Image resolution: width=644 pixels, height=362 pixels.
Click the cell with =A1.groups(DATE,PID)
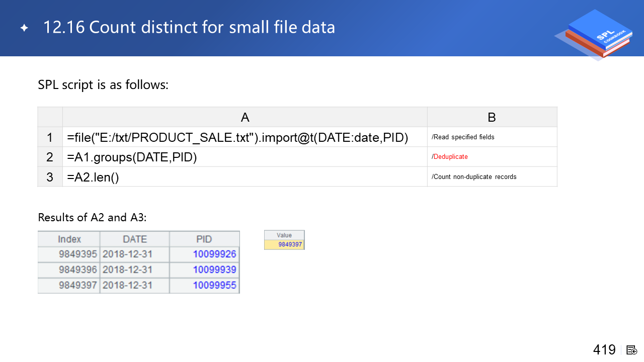pyautogui.click(x=132, y=157)
